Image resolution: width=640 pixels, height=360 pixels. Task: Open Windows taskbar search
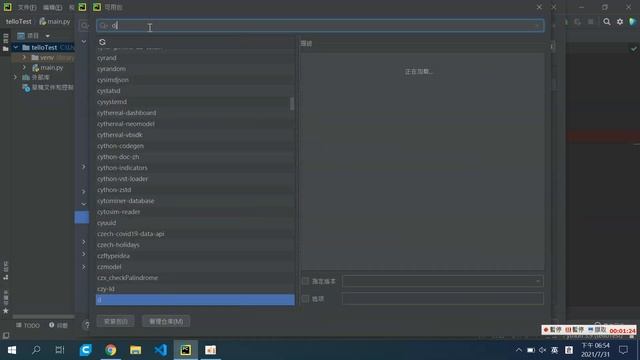tap(36, 350)
